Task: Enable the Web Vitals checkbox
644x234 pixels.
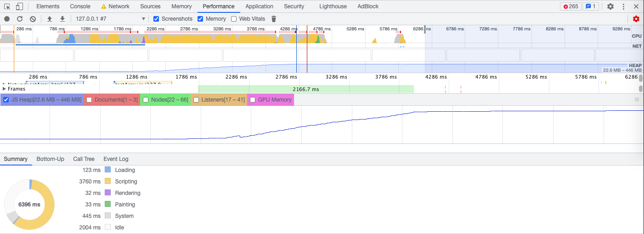Action: pos(234,19)
